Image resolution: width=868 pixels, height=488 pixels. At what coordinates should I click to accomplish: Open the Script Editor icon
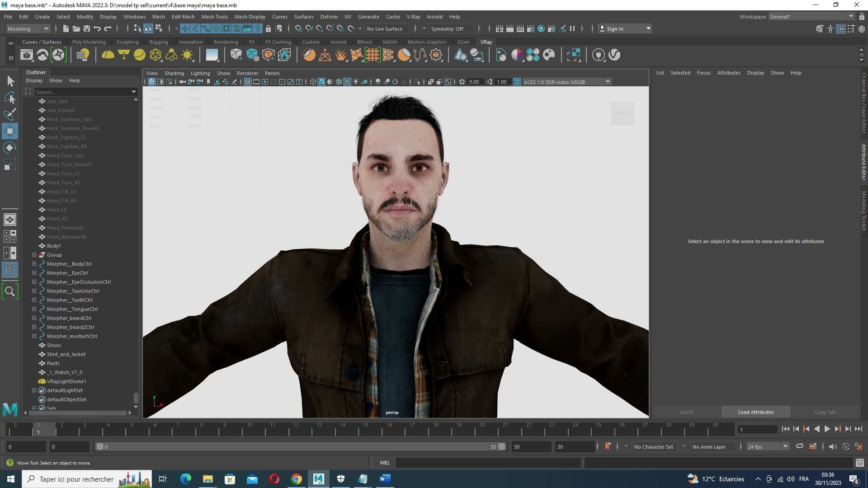pyautogui.click(x=860, y=463)
